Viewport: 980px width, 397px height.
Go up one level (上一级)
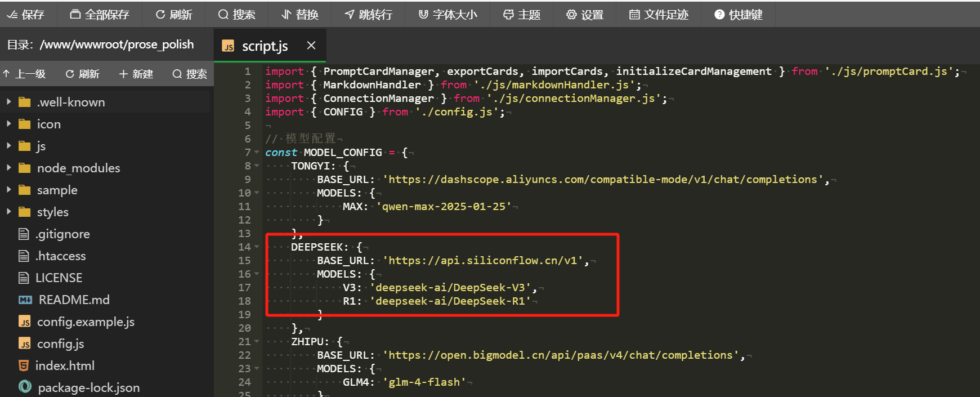24,74
